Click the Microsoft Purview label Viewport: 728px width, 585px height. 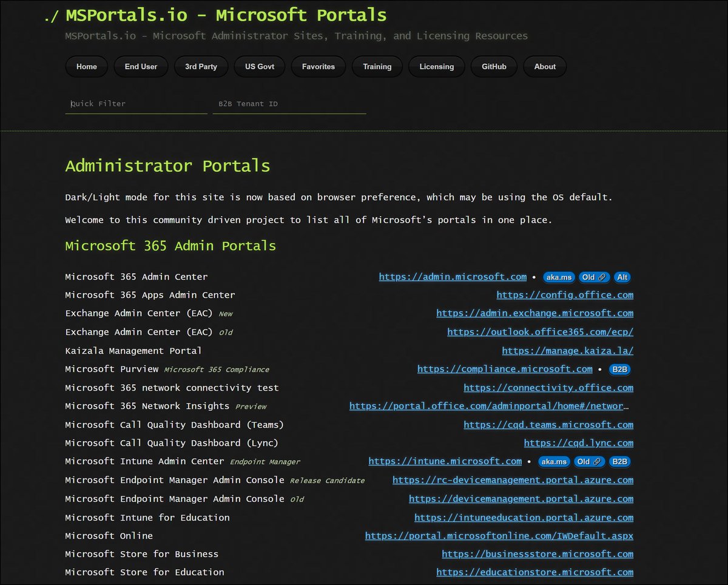click(112, 369)
